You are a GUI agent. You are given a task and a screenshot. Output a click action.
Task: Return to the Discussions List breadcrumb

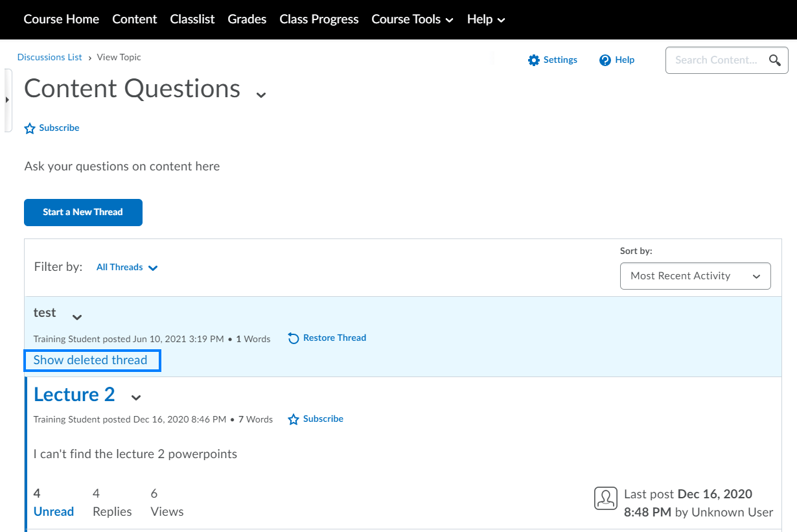pos(49,57)
